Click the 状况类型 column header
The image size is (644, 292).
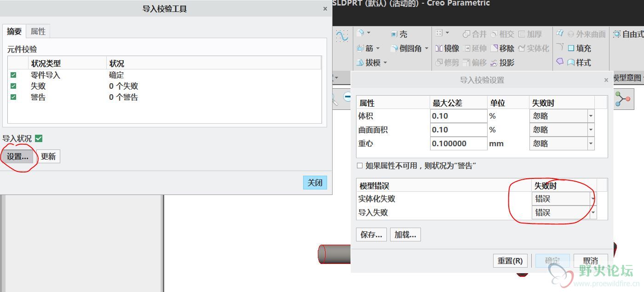67,63
